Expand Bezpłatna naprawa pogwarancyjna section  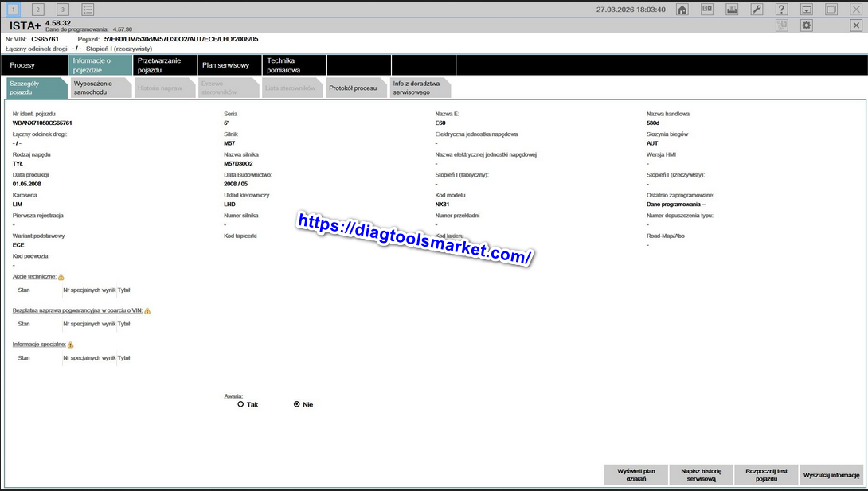77,310
